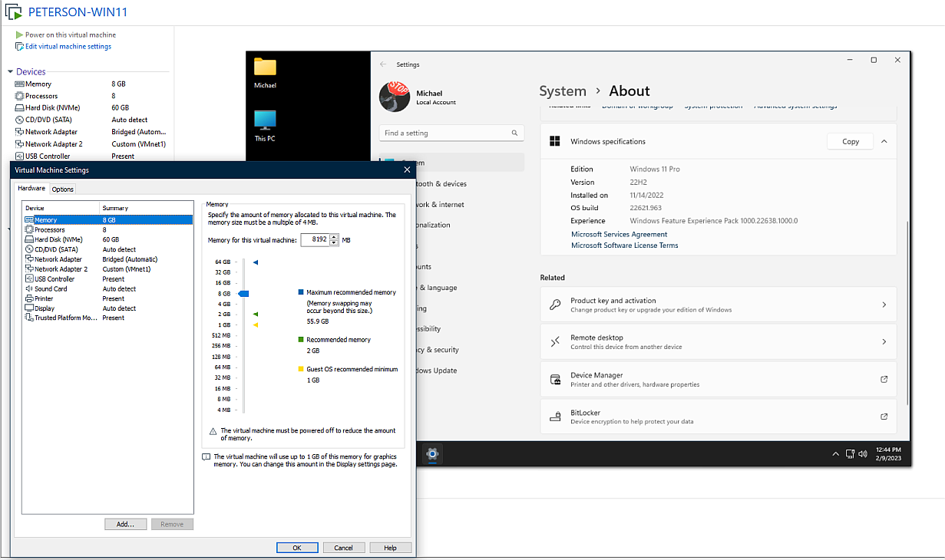
Task: Click the memory size input field
Action: [x=315, y=240]
